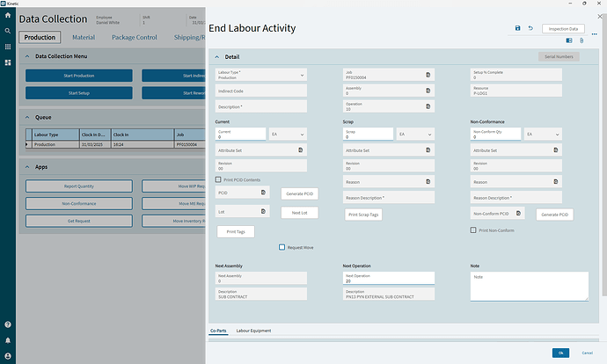Click the Operation field lookup icon
Image resolution: width=607 pixels, height=364 pixels.
428,106
